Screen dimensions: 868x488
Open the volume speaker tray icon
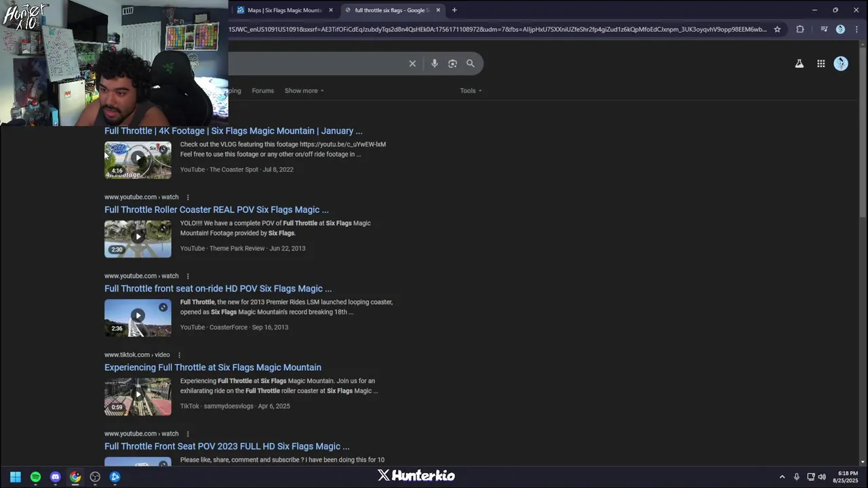(x=822, y=477)
